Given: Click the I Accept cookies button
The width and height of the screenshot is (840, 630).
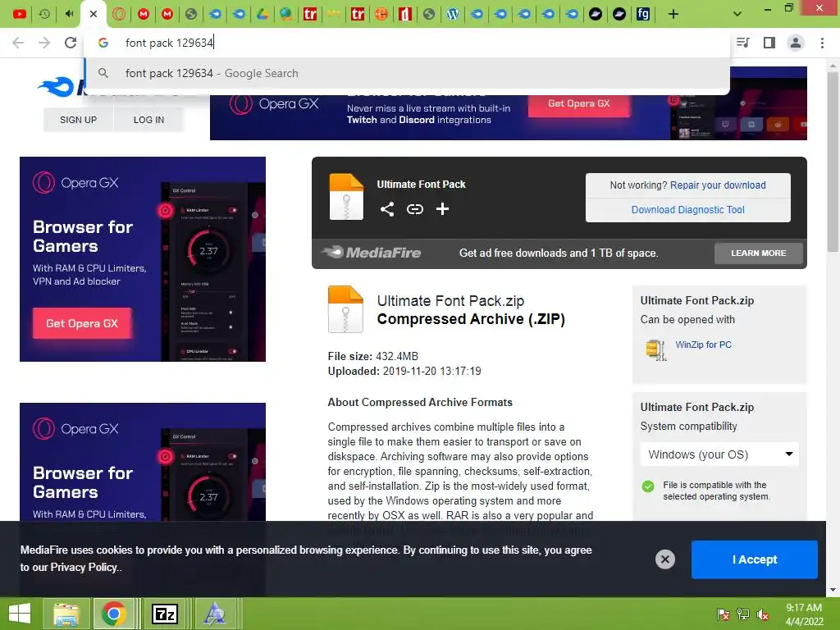Looking at the screenshot, I should 755,559.
